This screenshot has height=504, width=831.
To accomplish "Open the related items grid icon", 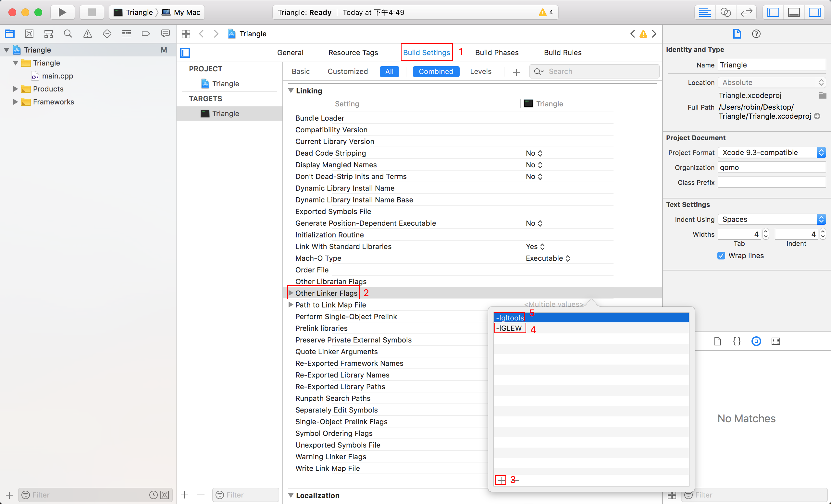I will 186,34.
